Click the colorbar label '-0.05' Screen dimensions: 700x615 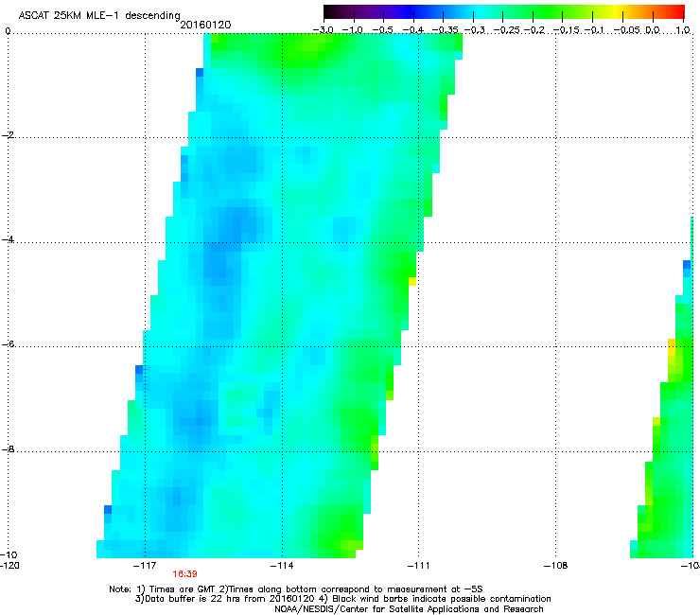pyautogui.click(x=627, y=30)
